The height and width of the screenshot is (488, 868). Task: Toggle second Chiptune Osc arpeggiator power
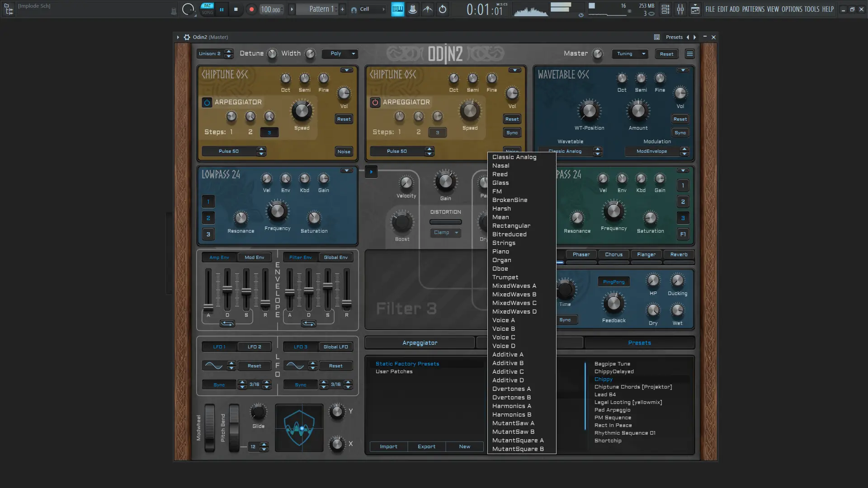point(375,102)
